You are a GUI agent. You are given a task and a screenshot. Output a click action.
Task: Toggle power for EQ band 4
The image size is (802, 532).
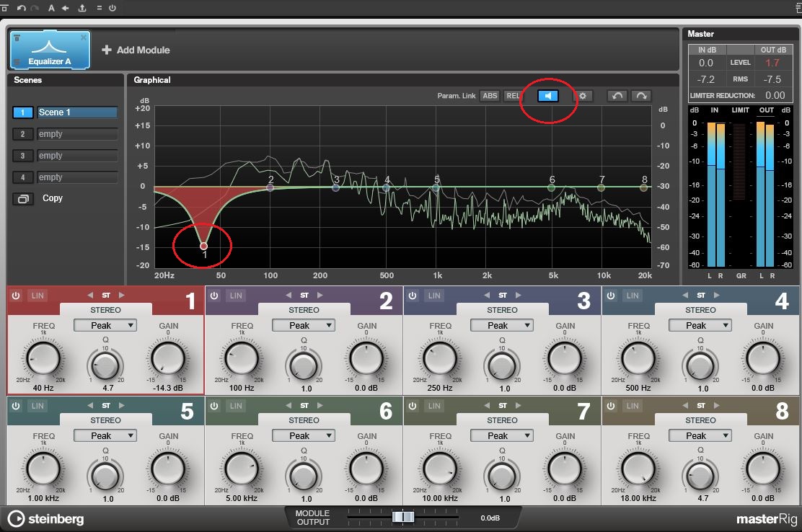point(611,296)
